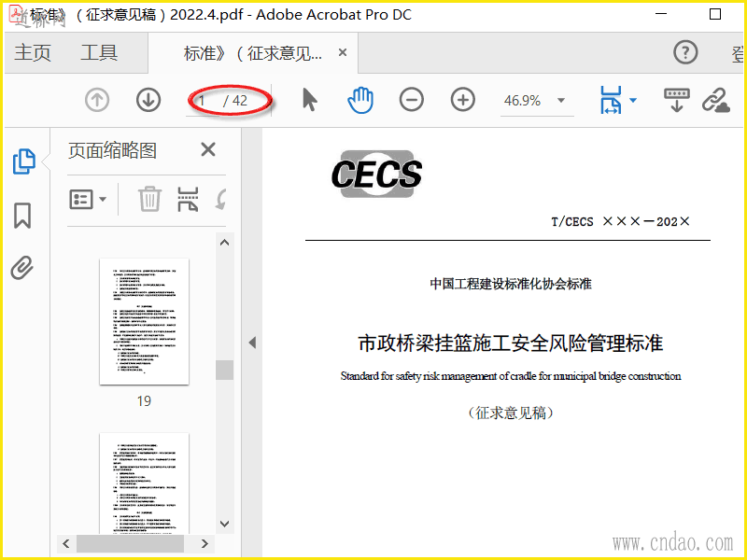Open page thumbnails panel icon
This screenshot has width=747, height=560.
click(x=23, y=161)
